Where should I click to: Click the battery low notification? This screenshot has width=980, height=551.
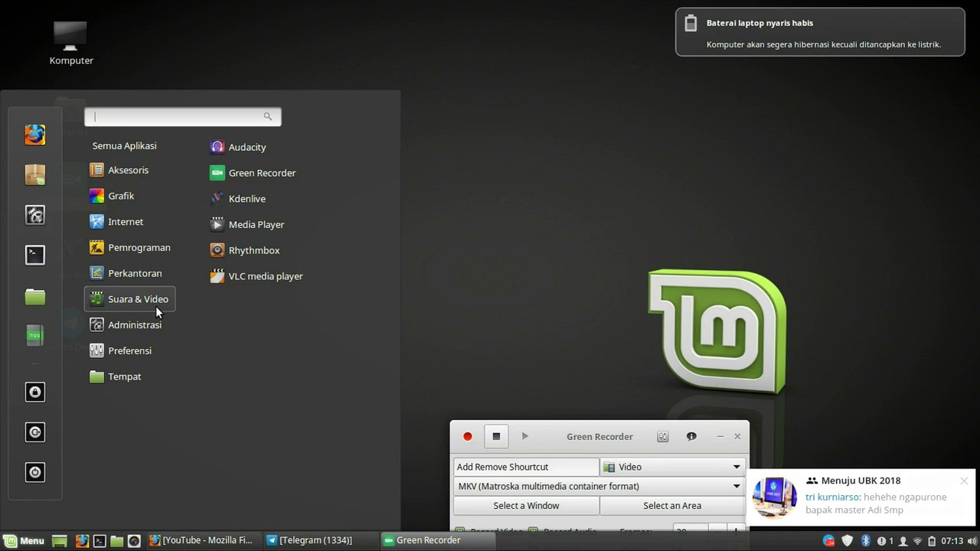820,32
